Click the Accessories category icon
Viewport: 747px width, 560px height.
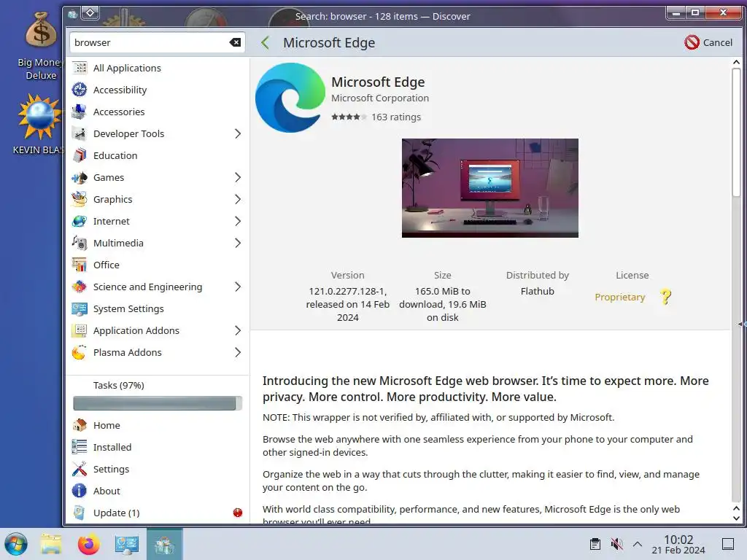pos(80,112)
